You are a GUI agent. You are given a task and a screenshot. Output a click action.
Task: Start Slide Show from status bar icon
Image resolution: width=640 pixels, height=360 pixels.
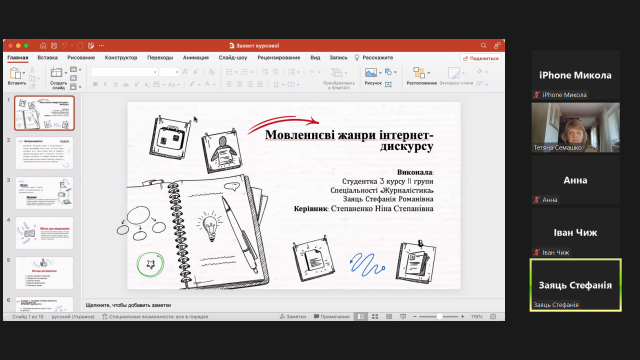pyautogui.click(x=403, y=317)
